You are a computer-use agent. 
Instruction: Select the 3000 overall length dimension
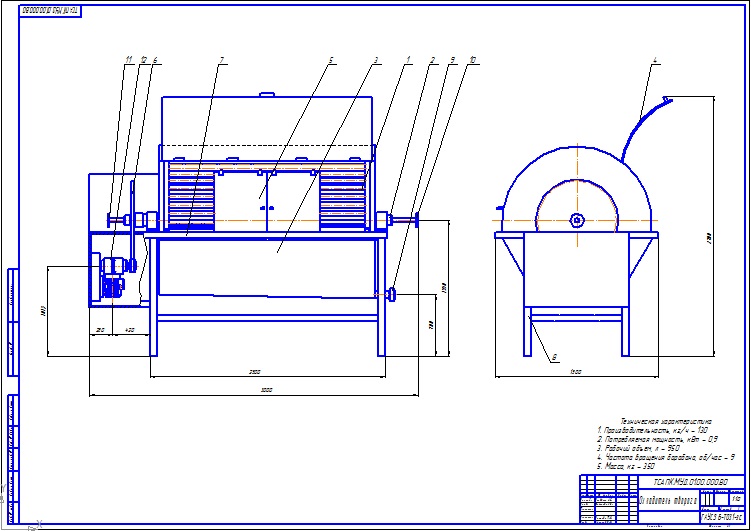point(266,390)
